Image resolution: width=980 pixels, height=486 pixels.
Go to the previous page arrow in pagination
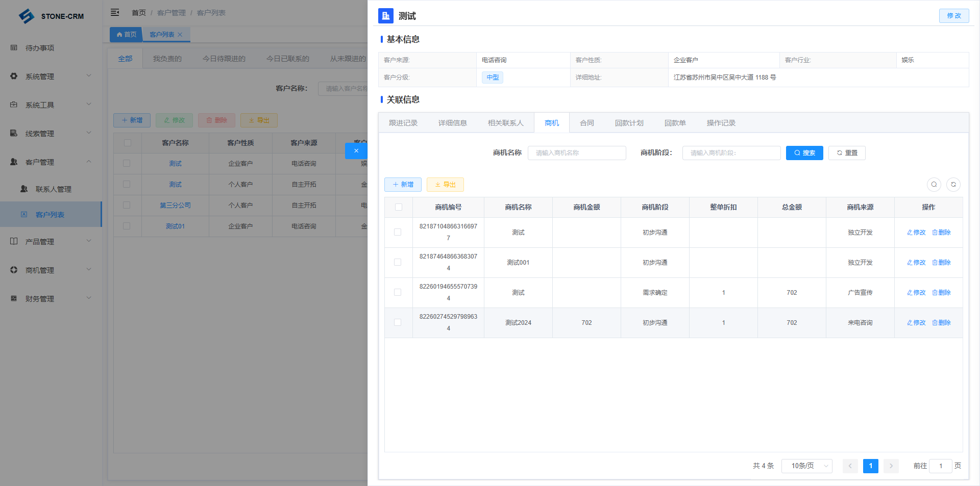tap(850, 466)
